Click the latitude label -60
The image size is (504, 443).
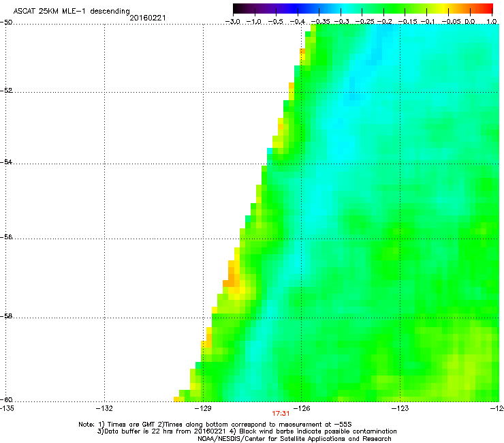pos(6,400)
